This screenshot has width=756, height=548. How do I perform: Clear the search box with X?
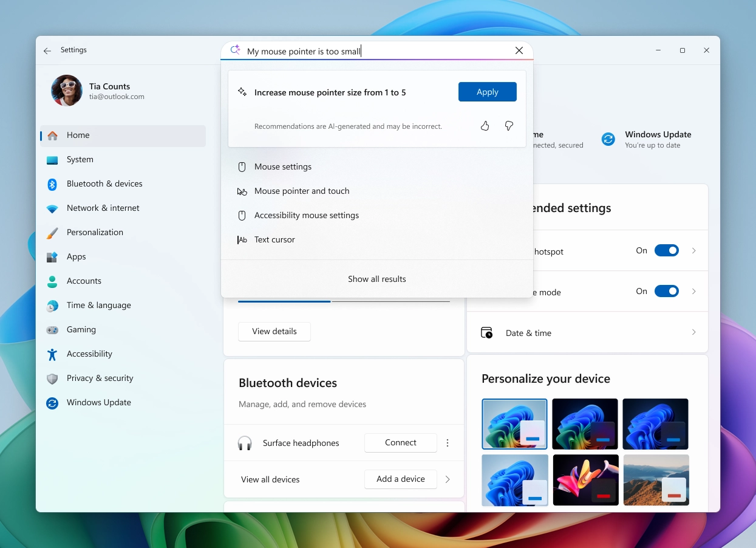(x=519, y=50)
